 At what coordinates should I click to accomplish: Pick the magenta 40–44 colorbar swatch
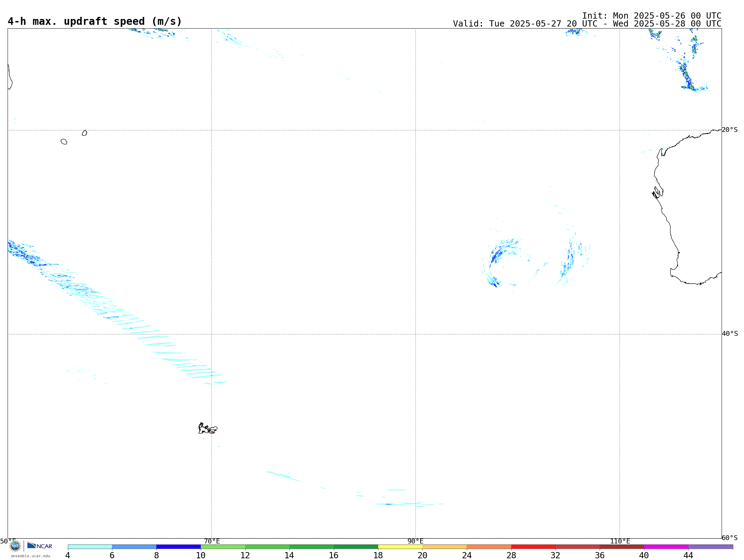666,547
